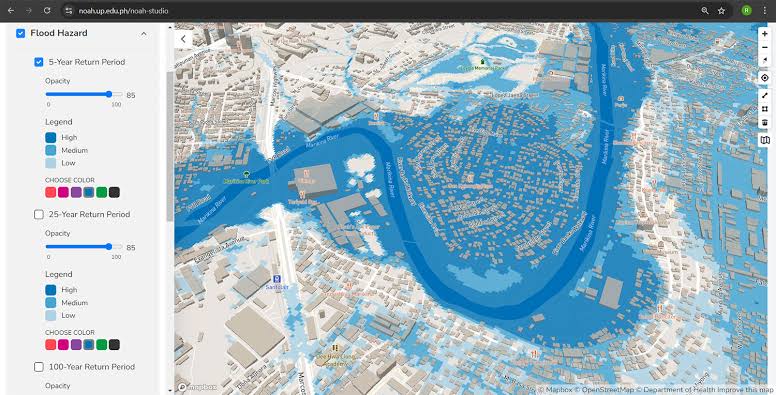Click the 100-Year Return Period label

point(92,367)
